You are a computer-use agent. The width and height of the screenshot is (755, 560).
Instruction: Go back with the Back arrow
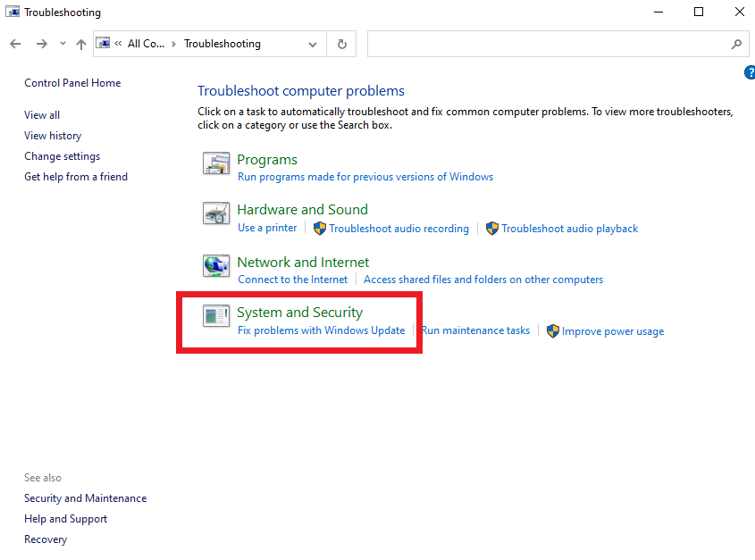point(15,44)
